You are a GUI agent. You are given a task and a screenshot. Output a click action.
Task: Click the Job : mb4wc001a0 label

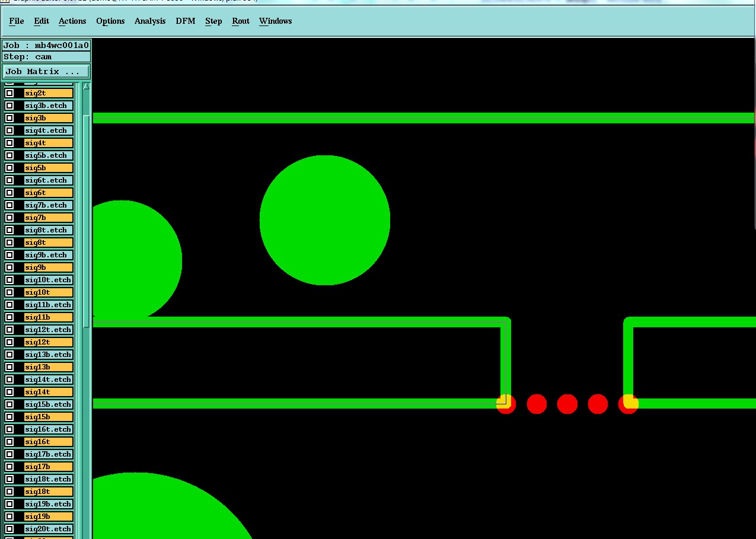[x=46, y=45]
